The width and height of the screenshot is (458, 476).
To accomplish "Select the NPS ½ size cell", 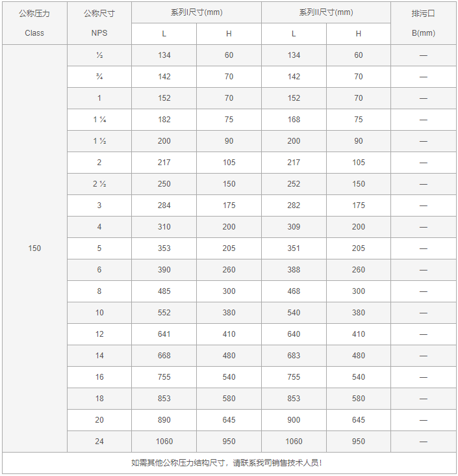I will pyautogui.click(x=99, y=55).
